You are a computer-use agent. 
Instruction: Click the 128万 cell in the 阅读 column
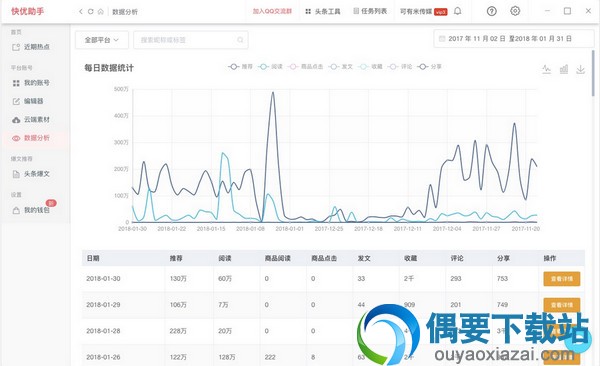pos(227,357)
